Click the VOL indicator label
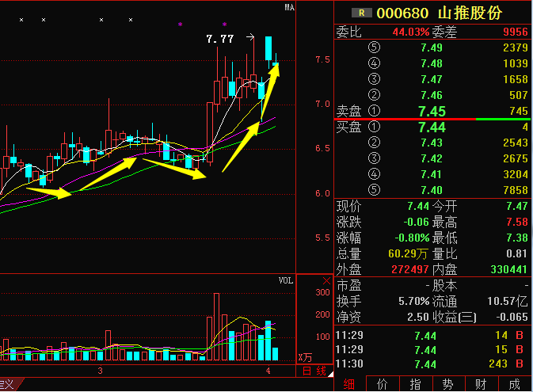 [285, 280]
